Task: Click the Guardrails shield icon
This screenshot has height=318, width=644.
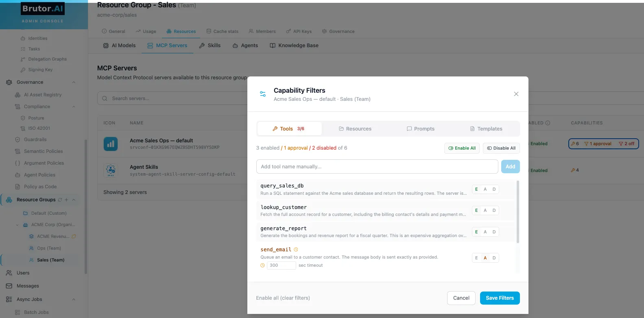Action: (x=17, y=139)
